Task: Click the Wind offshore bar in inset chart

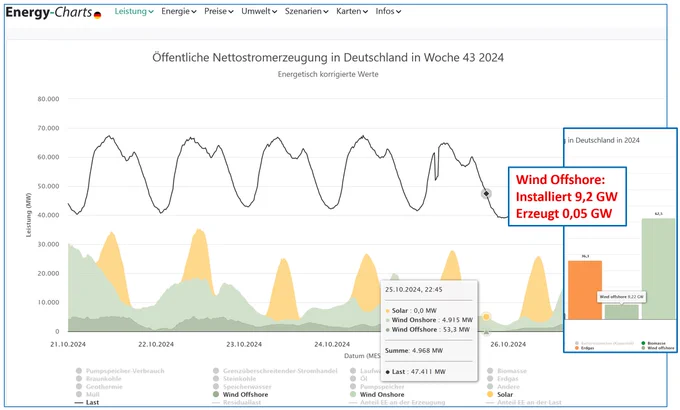Action: pos(621,312)
